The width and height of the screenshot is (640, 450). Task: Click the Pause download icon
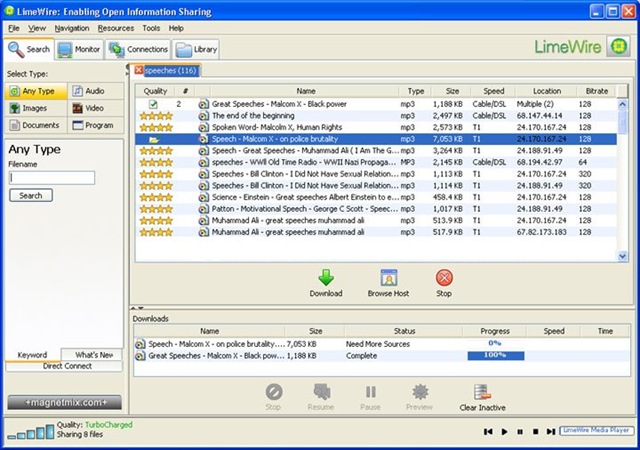tap(371, 392)
